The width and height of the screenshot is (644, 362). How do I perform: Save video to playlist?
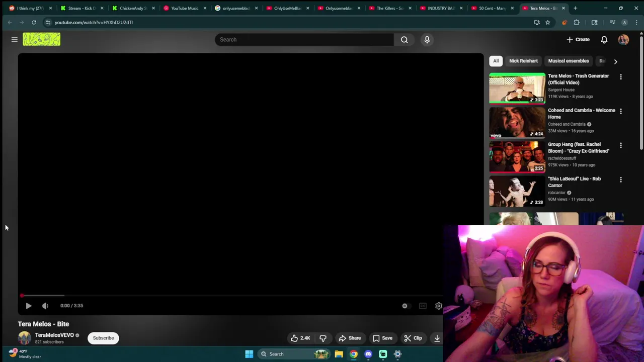(x=382, y=338)
